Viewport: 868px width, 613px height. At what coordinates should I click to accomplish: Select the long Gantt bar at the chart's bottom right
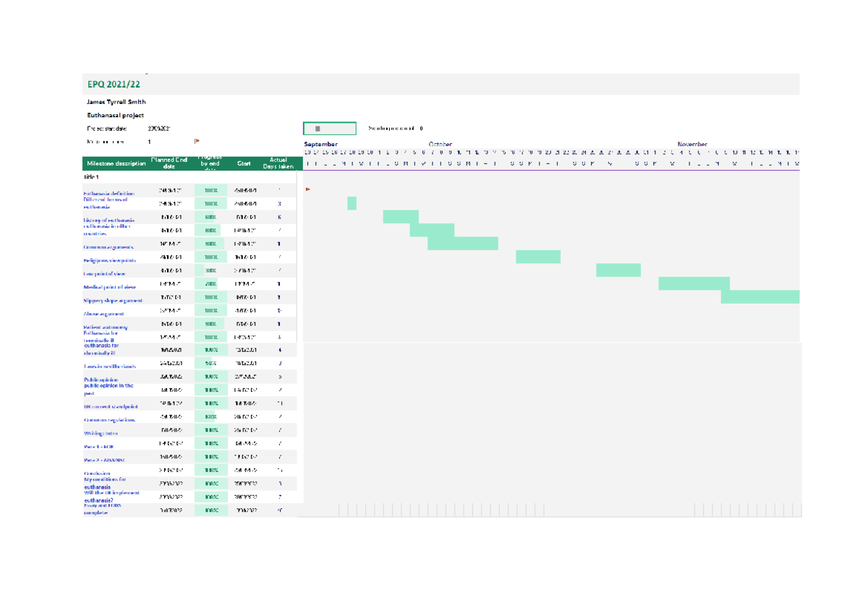point(759,296)
